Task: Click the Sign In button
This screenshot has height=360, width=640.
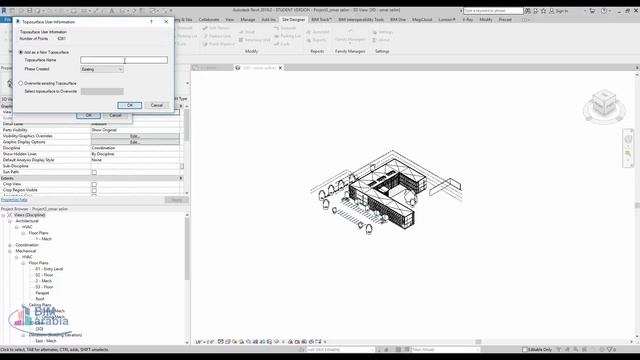Action: (559, 11)
